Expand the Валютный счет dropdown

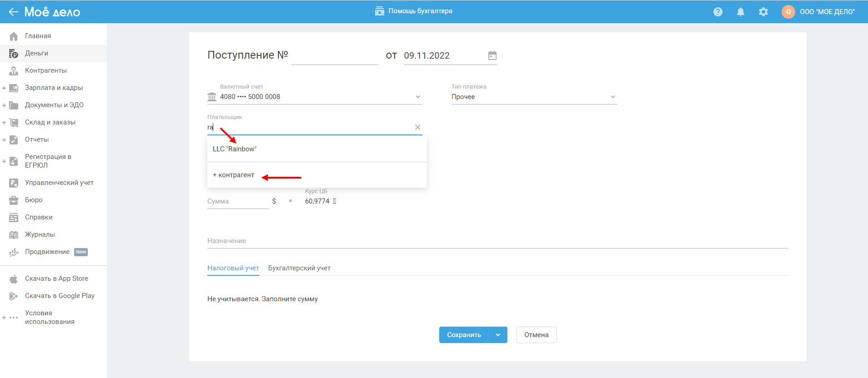pyautogui.click(x=417, y=97)
